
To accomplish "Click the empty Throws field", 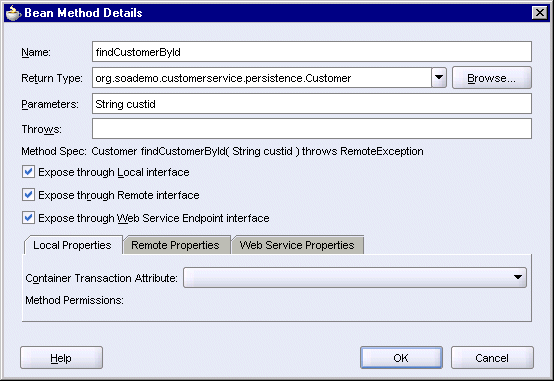I will pyautogui.click(x=312, y=129).
